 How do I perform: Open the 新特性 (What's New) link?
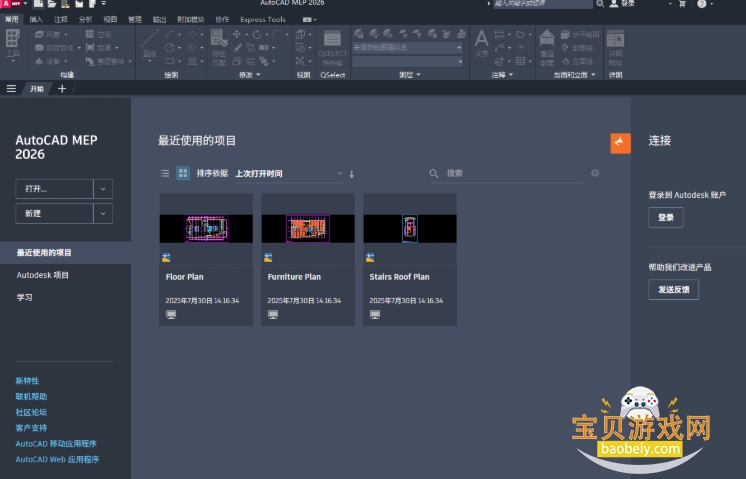27,381
